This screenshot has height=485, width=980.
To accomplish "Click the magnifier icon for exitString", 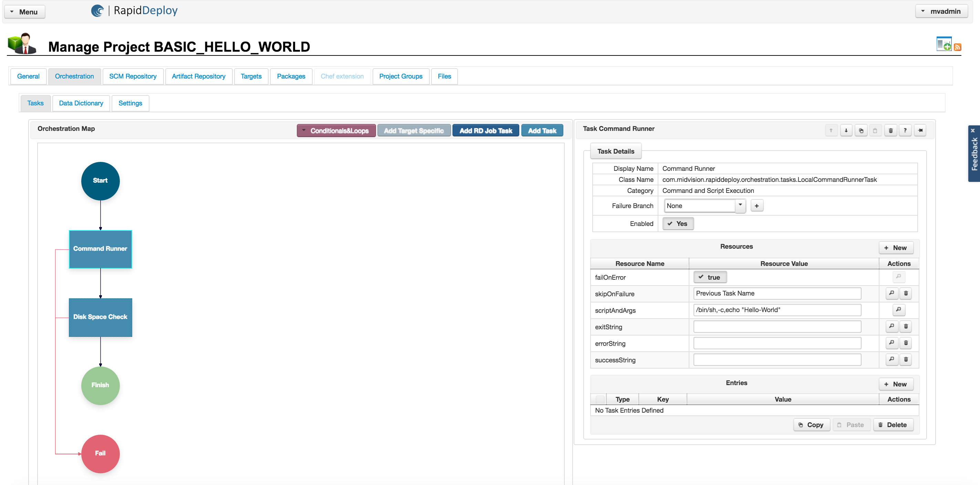I will pyautogui.click(x=892, y=326).
